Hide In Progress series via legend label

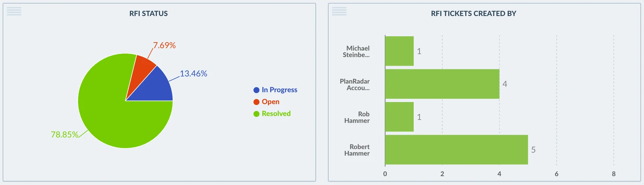pos(279,90)
